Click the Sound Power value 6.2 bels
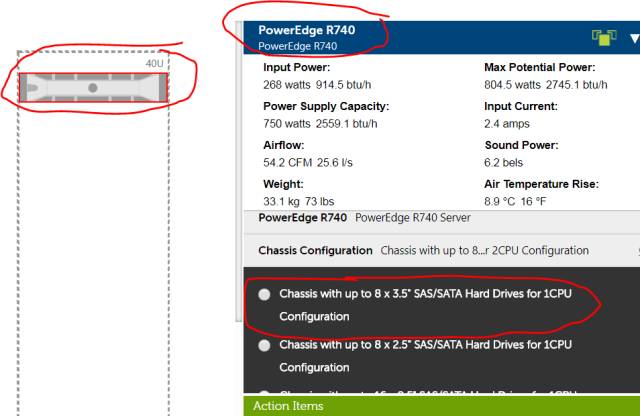The height and width of the screenshot is (416, 640). point(503,162)
